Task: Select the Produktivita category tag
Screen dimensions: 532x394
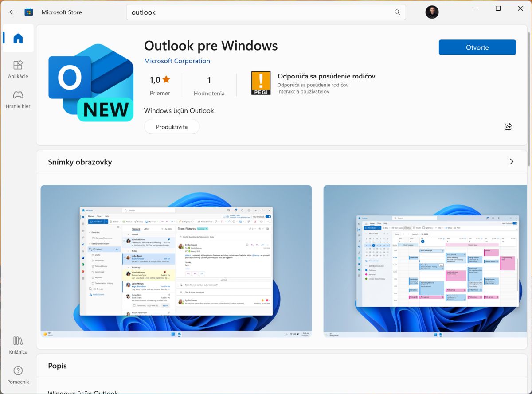Action: [172, 127]
